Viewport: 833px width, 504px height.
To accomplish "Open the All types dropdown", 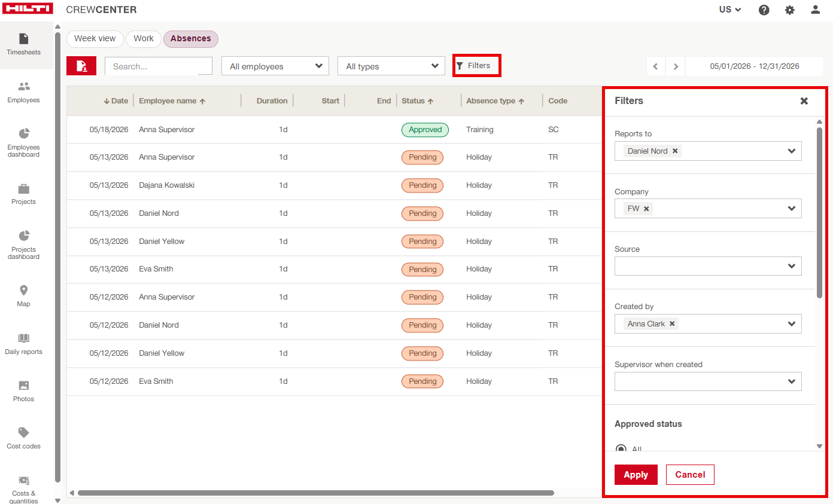I will (391, 66).
